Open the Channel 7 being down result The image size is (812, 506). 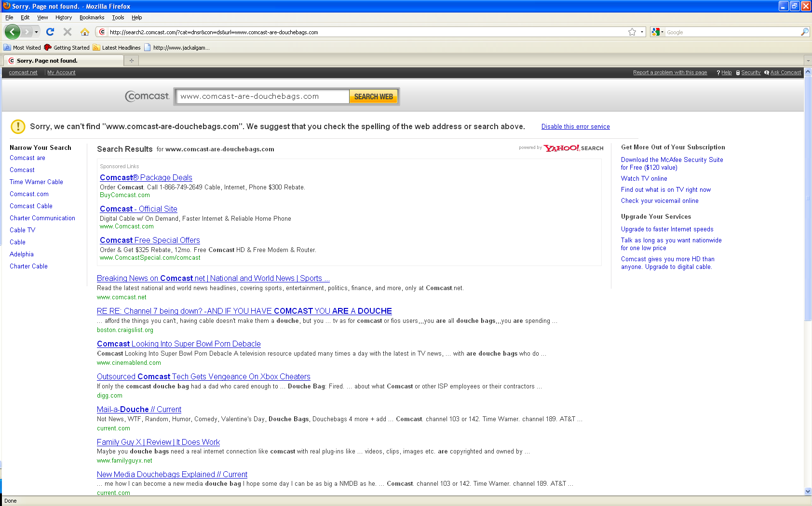tap(244, 311)
